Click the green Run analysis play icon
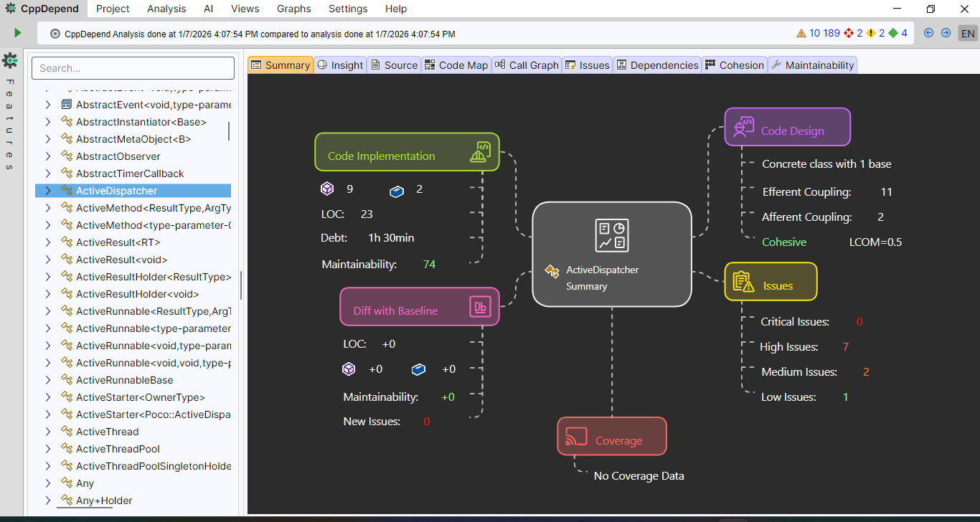 pos(17,33)
